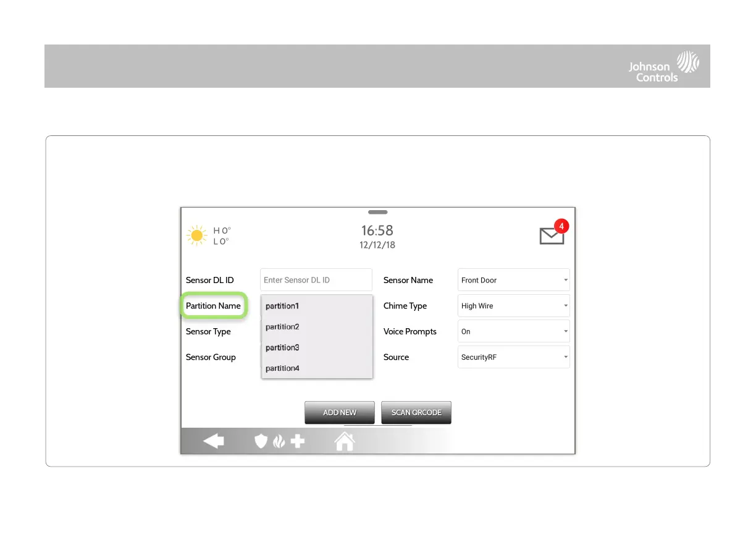This screenshot has height=534, width=756.
Task: Tap the red notification badge
Action: (561, 227)
